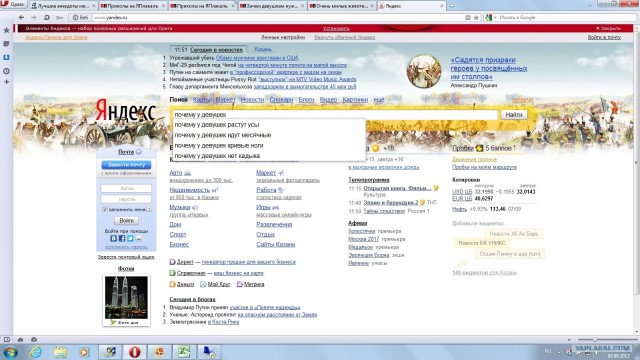Select suggestion 'почему у девушек кривые ноги'
640x360 pixels.
(x=269, y=145)
